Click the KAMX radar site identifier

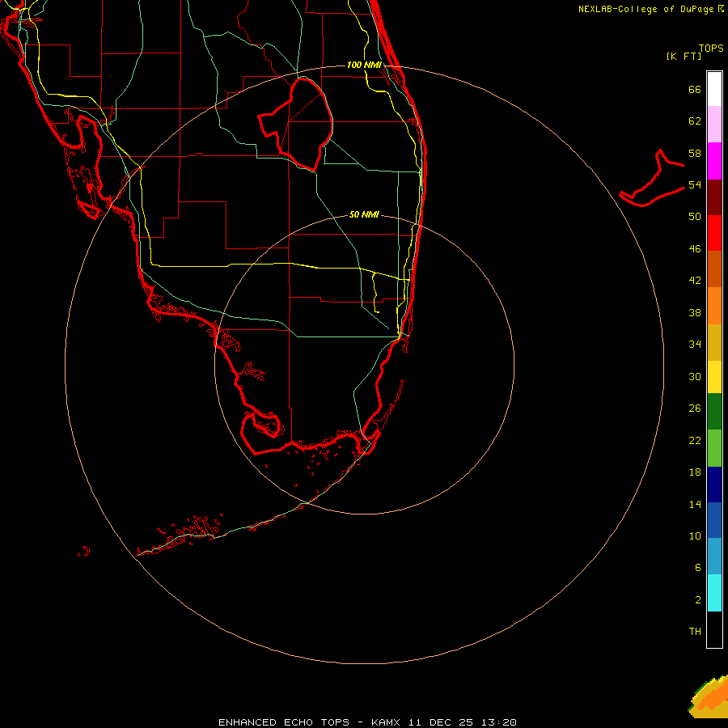click(385, 722)
